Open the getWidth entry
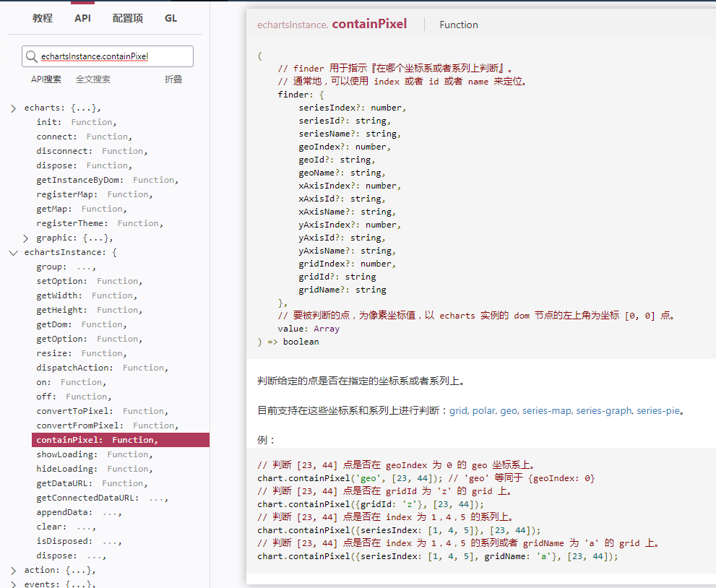 87,296
